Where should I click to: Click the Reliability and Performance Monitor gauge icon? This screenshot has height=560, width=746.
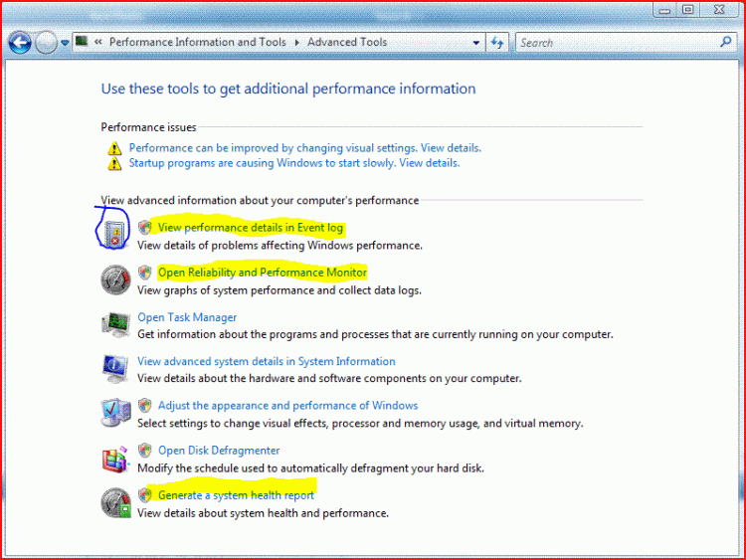tap(115, 280)
